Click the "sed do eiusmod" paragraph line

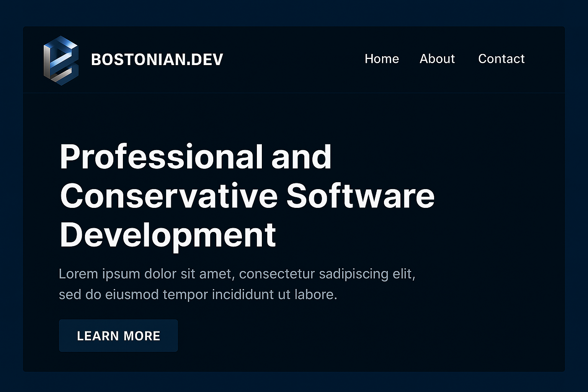click(x=198, y=294)
